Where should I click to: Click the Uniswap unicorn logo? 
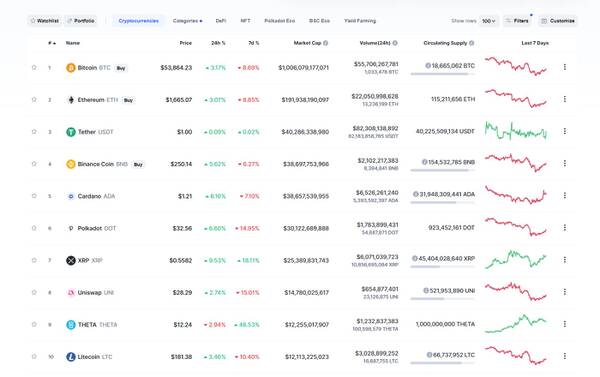coord(71,293)
